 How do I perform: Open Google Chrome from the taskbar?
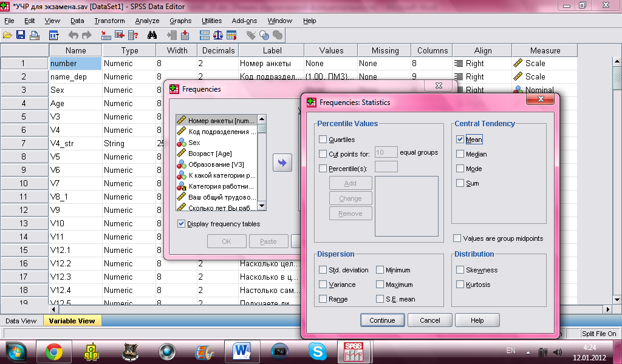pyautogui.click(x=54, y=352)
